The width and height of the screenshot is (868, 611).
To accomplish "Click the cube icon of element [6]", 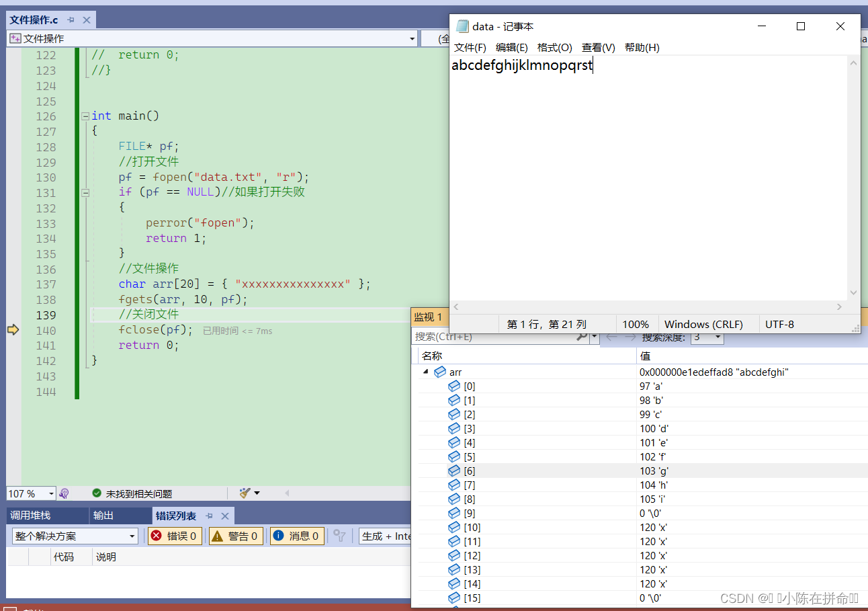I will tap(454, 471).
